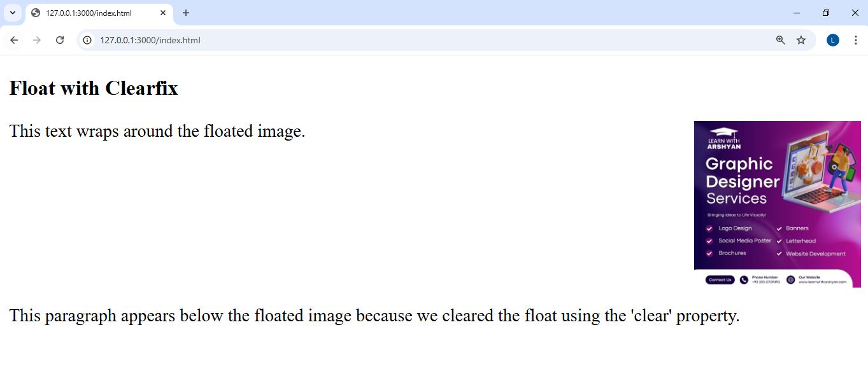Click the Graphic Designer Services image
The height and width of the screenshot is (376, 868).
click(x=778, y=204)
